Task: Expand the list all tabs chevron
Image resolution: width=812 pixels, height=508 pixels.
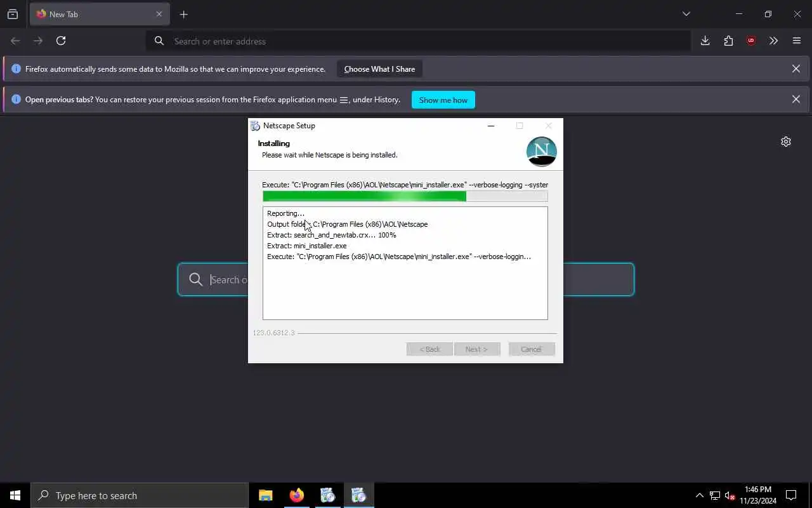Action: pos(686,14)
